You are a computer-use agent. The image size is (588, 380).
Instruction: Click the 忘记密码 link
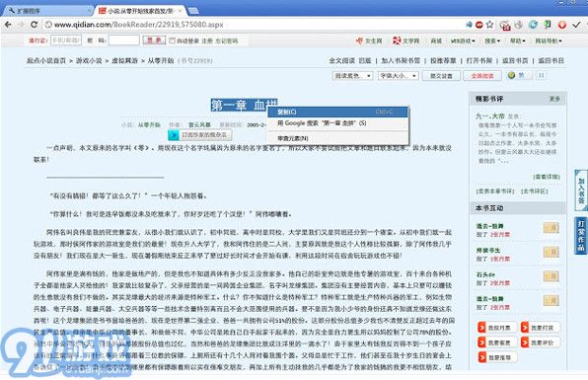[226, 40]
